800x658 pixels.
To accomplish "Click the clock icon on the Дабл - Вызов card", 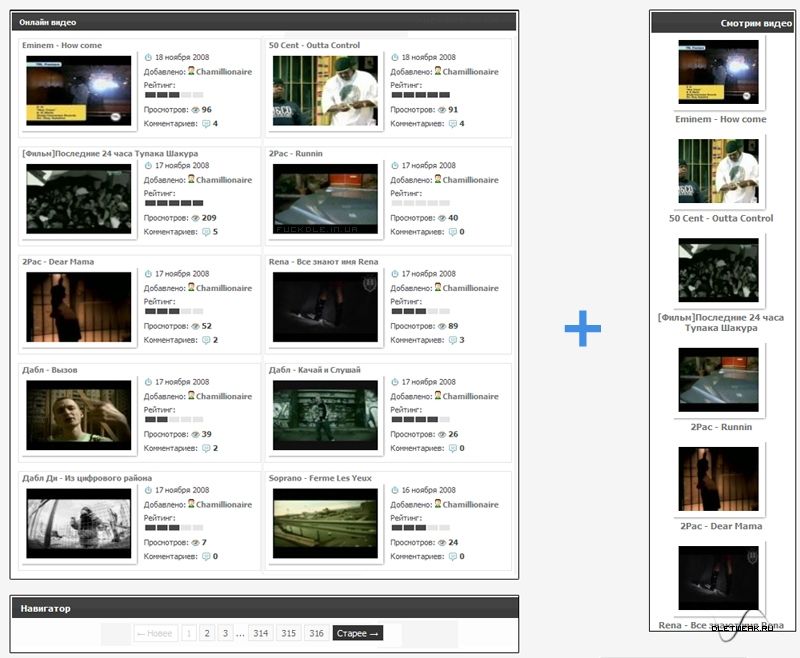I will point(148,382).
